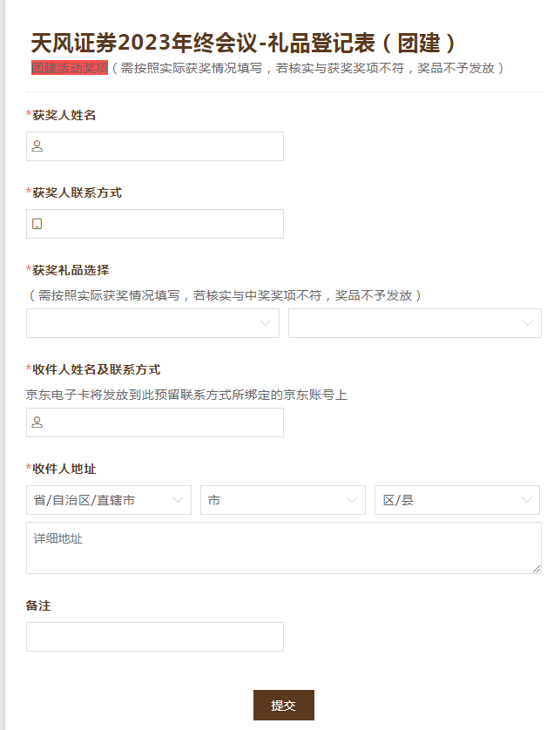Expand the 市 city dropdown
Viewport: 560px width, 730px height.
tap(283, 500)
